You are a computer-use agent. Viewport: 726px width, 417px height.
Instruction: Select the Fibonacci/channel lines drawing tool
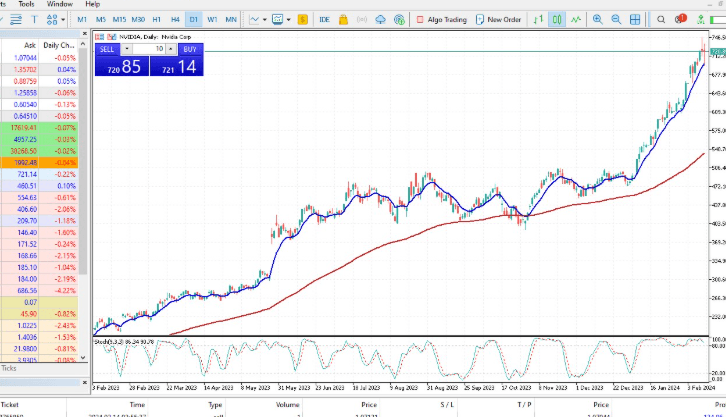pos(16,19)
